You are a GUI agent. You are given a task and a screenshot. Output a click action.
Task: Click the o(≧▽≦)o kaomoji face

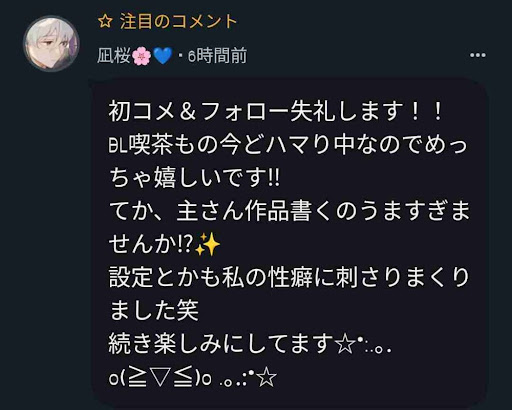pyautogui.click(x=160, y=378)
